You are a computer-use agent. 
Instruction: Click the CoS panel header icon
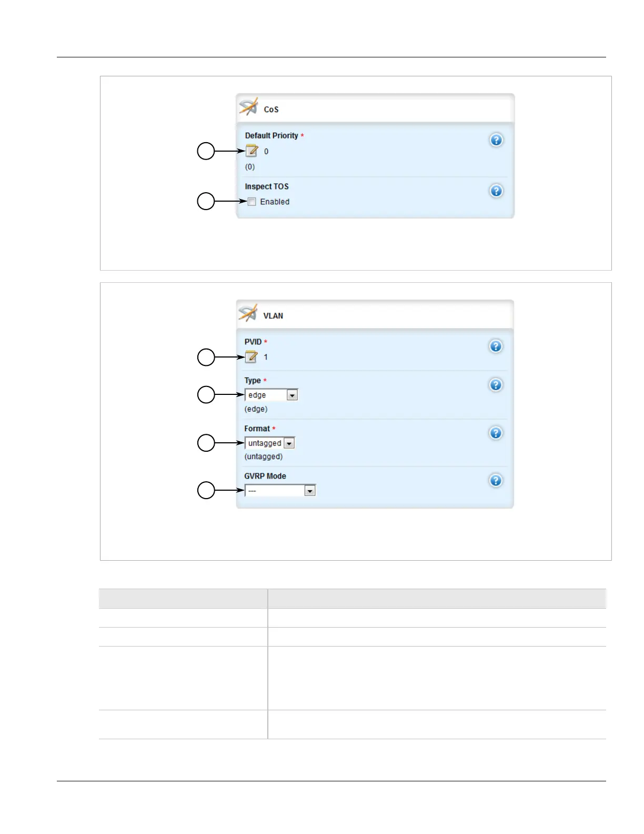[248, 107]
